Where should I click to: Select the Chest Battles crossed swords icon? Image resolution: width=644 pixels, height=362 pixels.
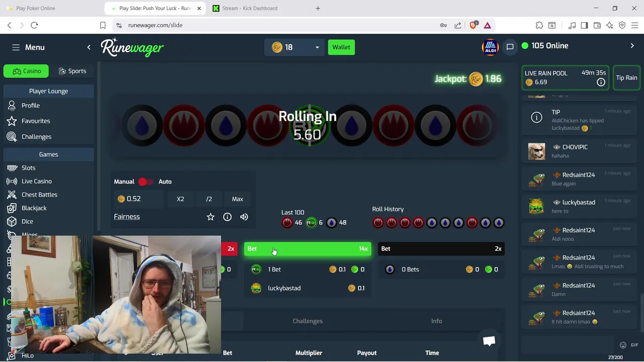click(x=12, y=195)
